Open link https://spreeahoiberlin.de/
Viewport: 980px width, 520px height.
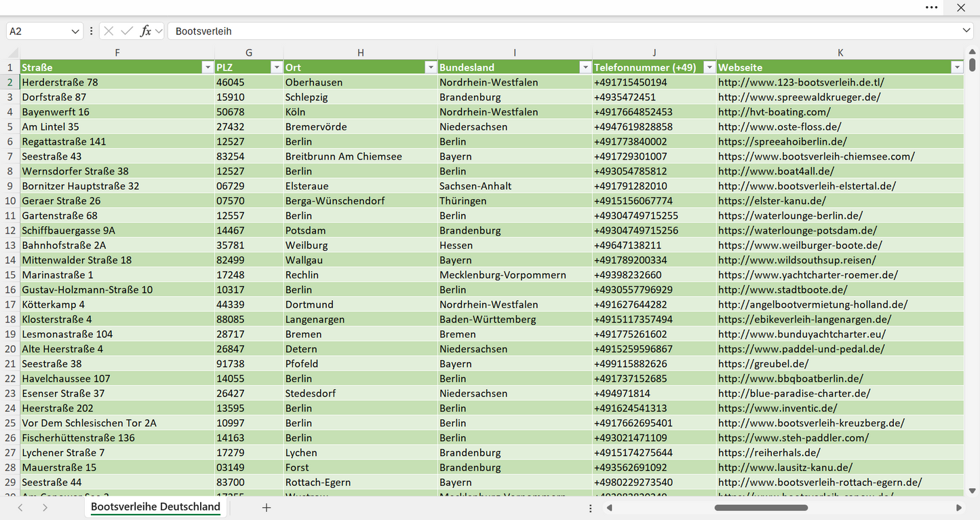[783, 142]
